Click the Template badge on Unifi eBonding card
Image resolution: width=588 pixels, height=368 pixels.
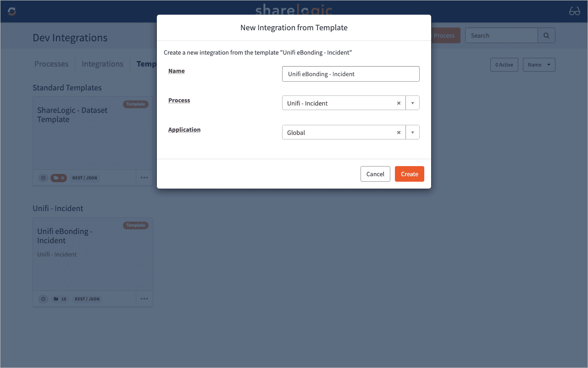click(136, 225)
